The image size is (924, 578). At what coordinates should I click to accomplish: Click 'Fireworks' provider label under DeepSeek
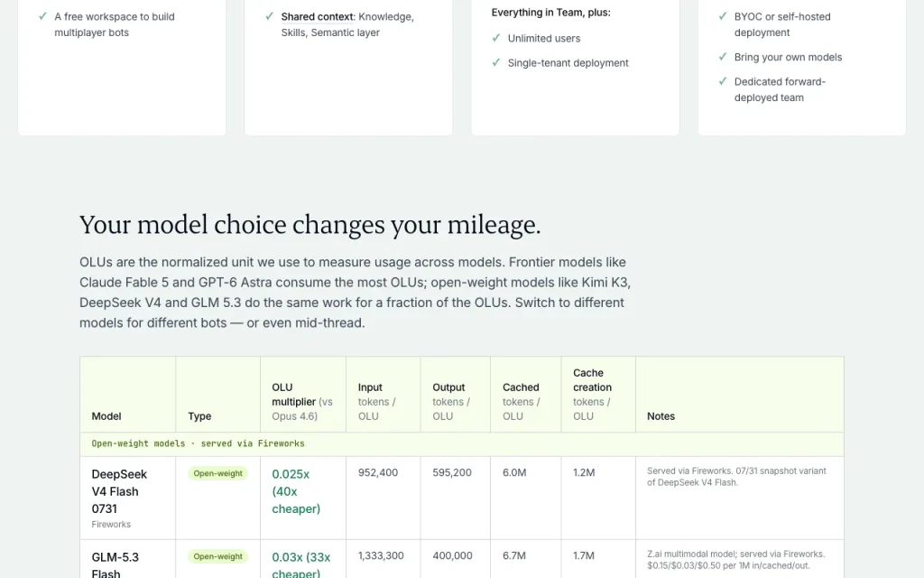pos(111,525)
